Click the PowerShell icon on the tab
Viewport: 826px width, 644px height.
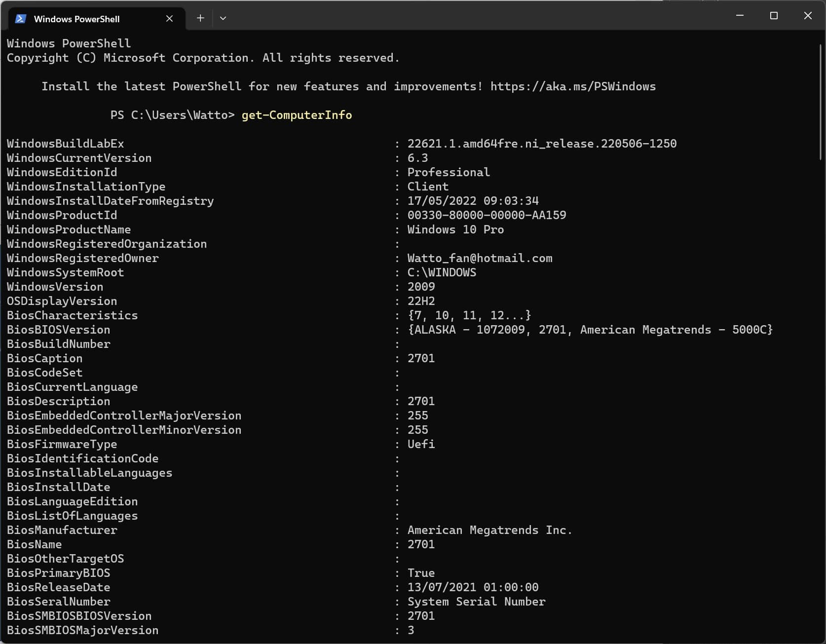tap(20, 19)
